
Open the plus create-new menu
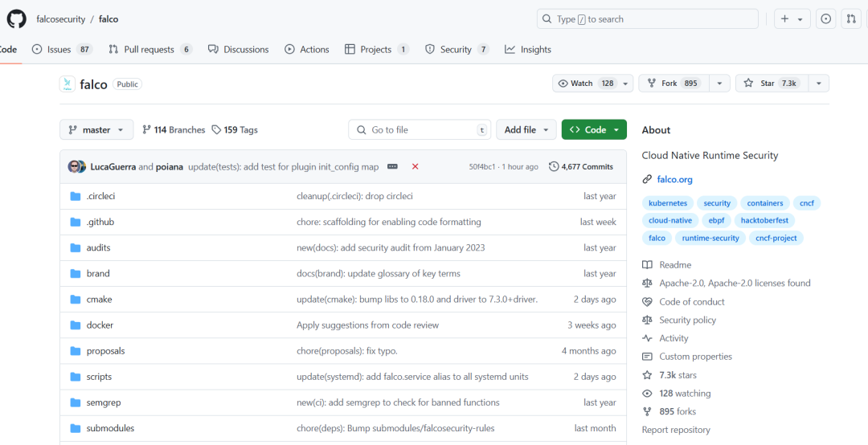[792, 18]
